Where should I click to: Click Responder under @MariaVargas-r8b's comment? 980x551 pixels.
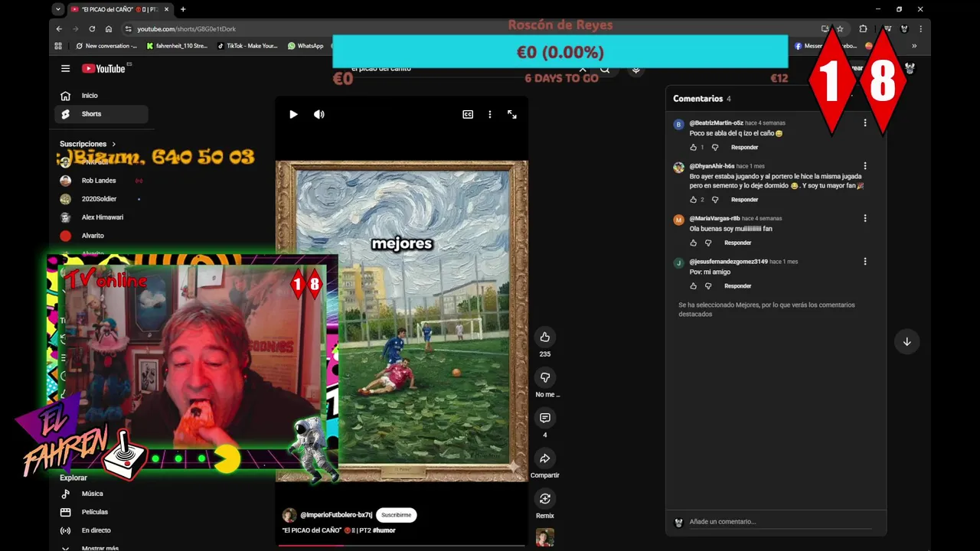point(737,243)
